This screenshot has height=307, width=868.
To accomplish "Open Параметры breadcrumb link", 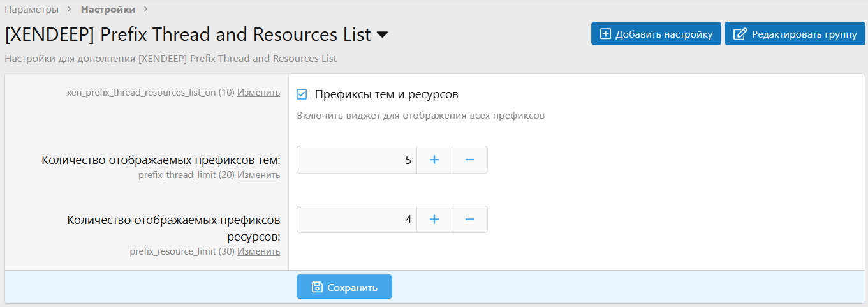I will (32, 10).
